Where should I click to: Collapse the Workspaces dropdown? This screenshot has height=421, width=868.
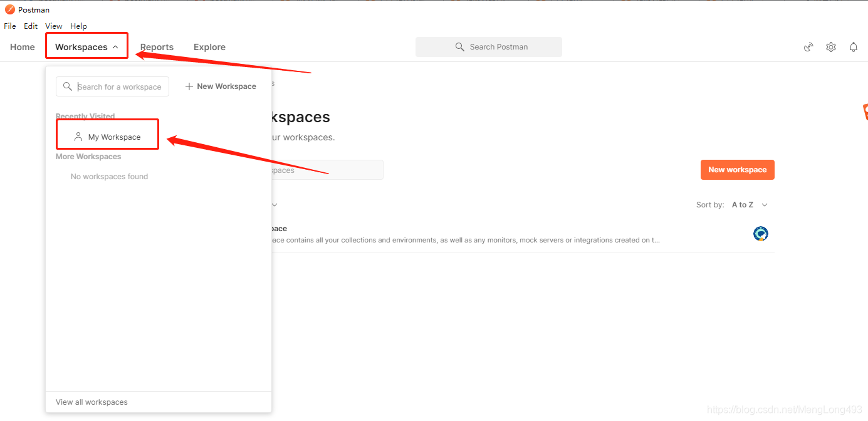click(86, 47)
